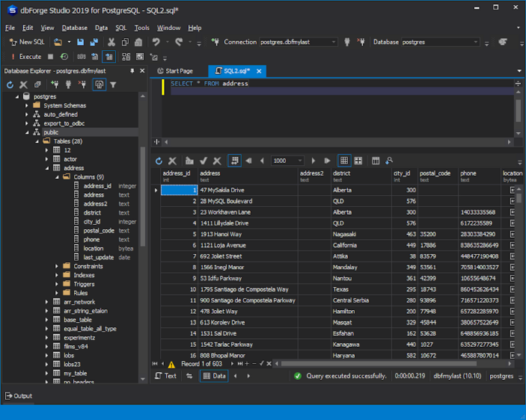The height and width of the screenshot is (420, 526).
Task: Click the Execute query button
Action: pos(26,57)
